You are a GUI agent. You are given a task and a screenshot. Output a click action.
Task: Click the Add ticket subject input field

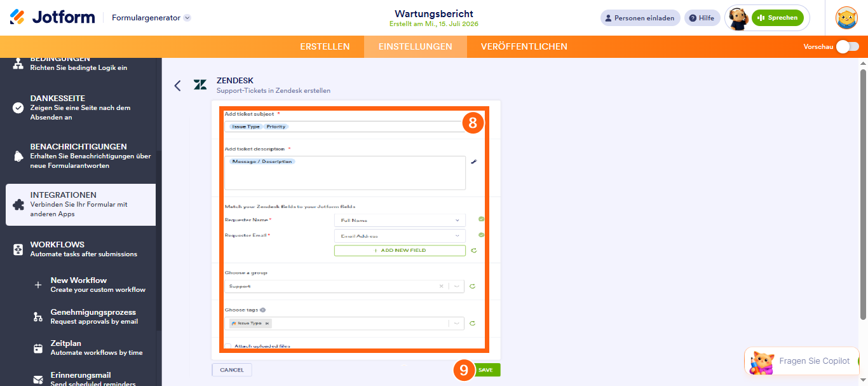346,127
